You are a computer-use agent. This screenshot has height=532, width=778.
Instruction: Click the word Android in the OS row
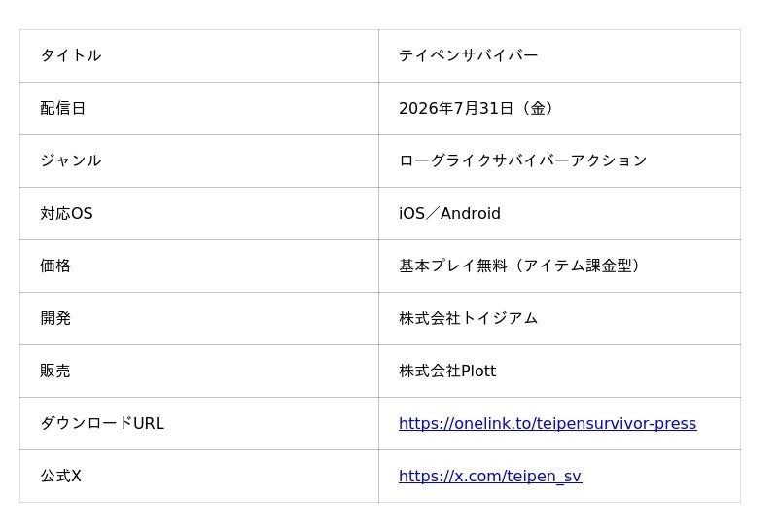(471, 213)
